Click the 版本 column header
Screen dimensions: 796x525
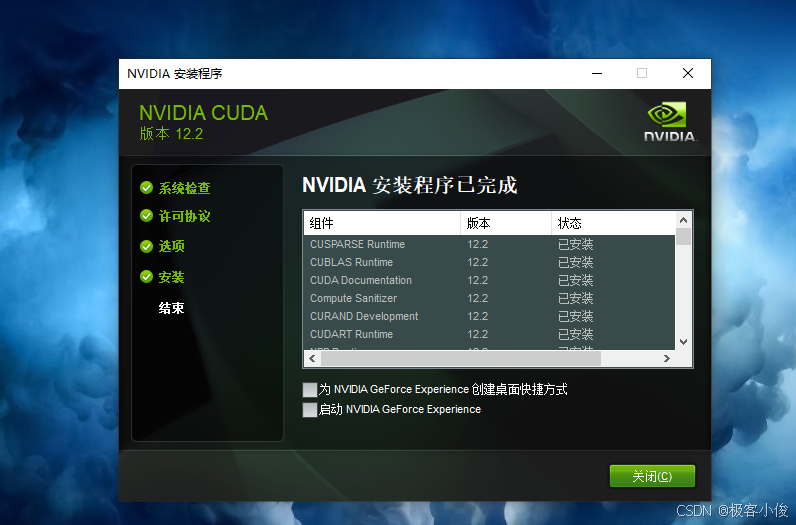pos(506,223)
